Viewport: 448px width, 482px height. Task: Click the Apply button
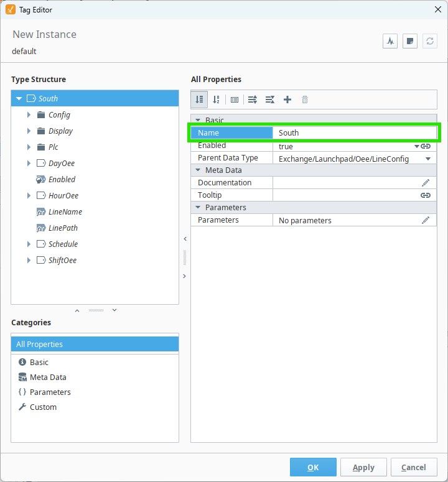(363, 467)
